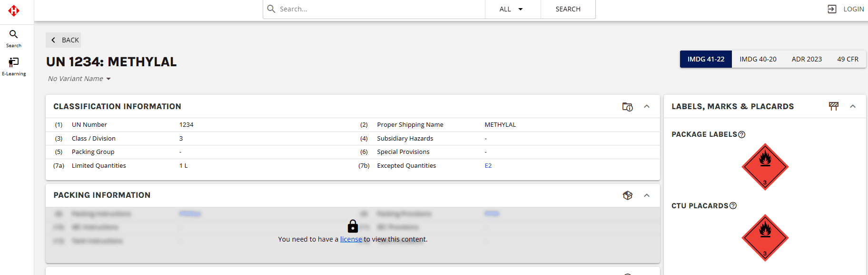Click the UN 1234: METHYLAL heading
This screenshot has width=868, height=275.
[111, 62]
